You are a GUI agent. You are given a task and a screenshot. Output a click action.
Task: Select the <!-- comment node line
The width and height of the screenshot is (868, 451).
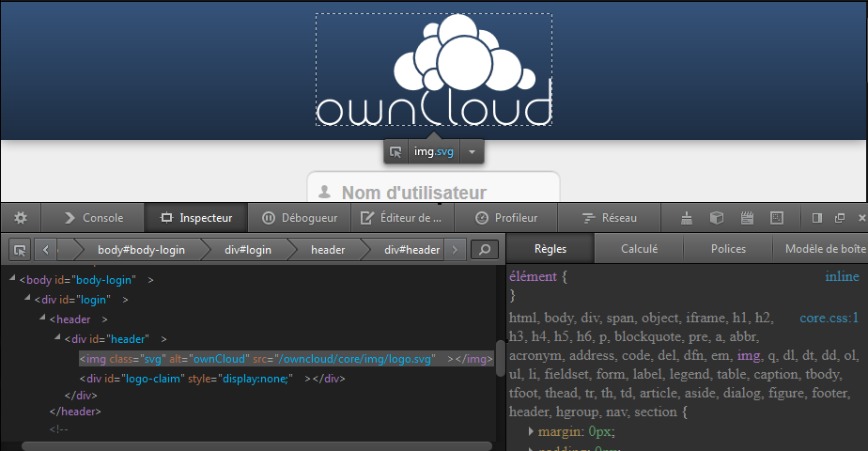(x=58, y=429)
